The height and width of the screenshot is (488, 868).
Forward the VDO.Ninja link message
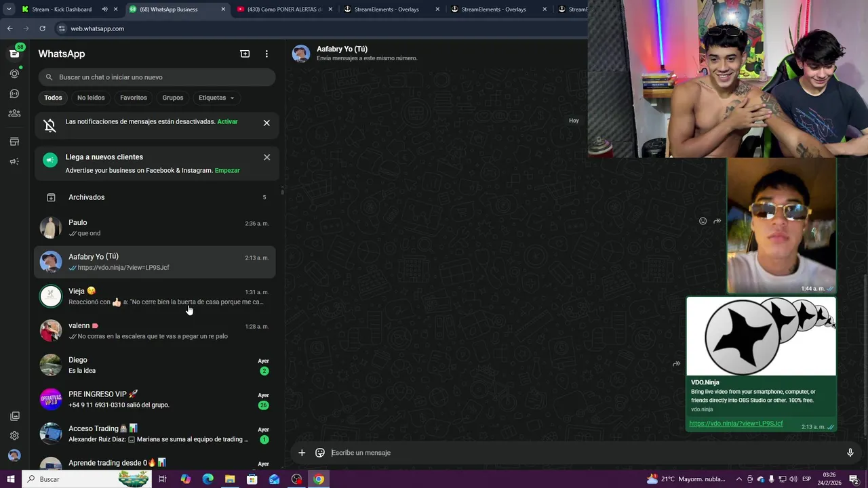pos(676,364)
